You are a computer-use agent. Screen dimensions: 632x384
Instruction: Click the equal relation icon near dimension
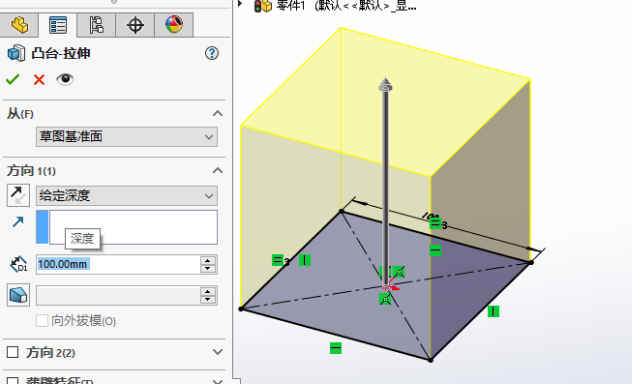tap(435, 223)
